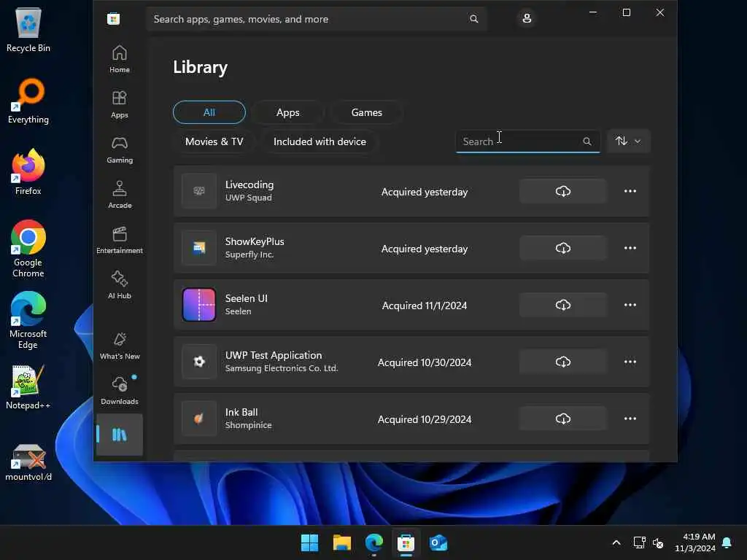Select the Recycle Bin desktop icon
Screen dimensions: 747x560
[28, 29]
